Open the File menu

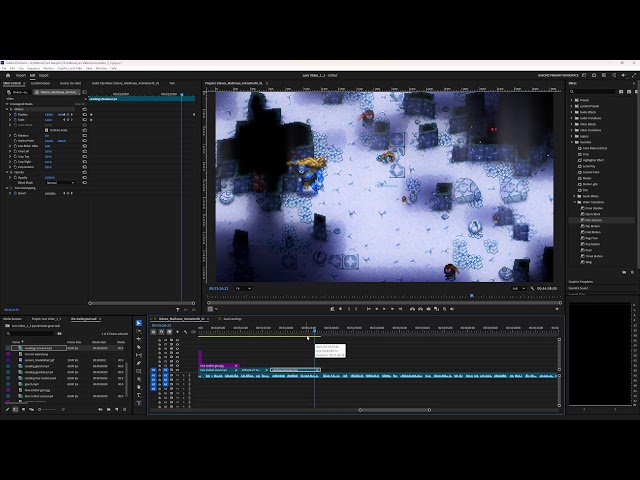click(x=4, y=68)
